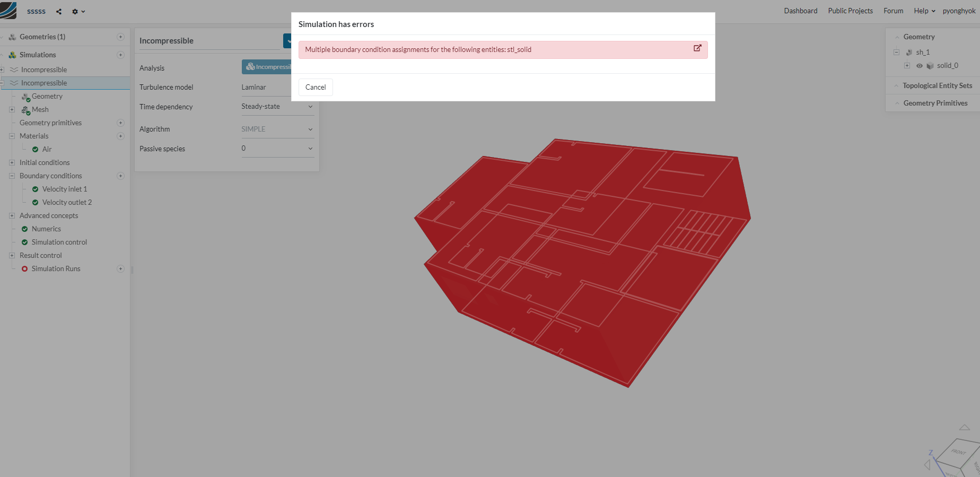Expand the solid_0 node
The width and height of the screenshot is (980, 477).
(x=907, y=66)
